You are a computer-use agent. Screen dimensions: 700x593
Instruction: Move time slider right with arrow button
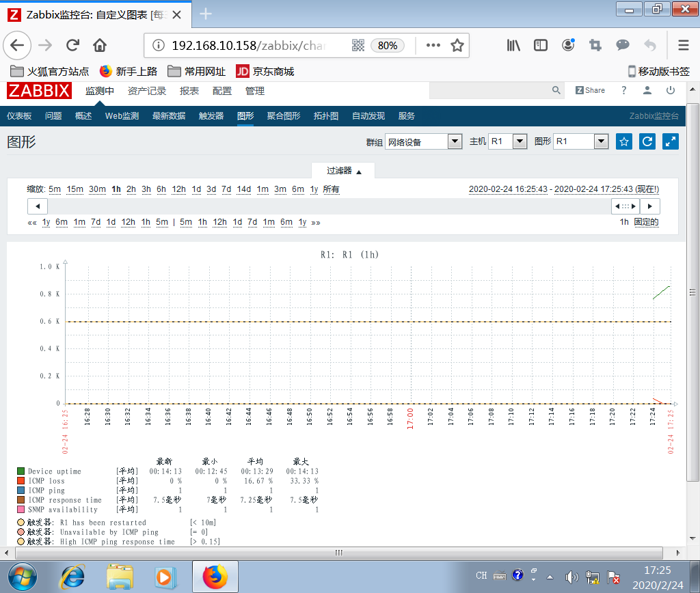tap(650, 206)
